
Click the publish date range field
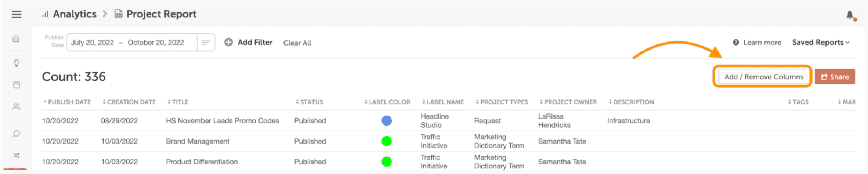point(132,43)
